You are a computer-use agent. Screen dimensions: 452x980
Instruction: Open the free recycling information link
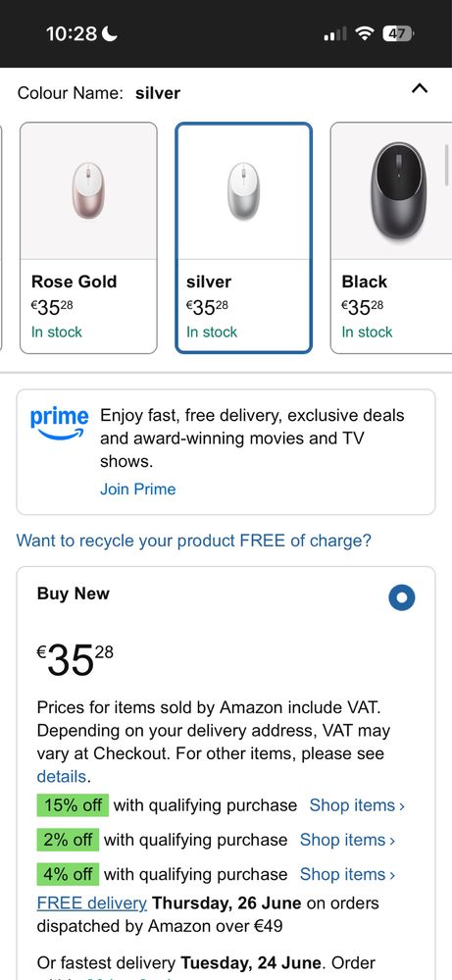193,540
